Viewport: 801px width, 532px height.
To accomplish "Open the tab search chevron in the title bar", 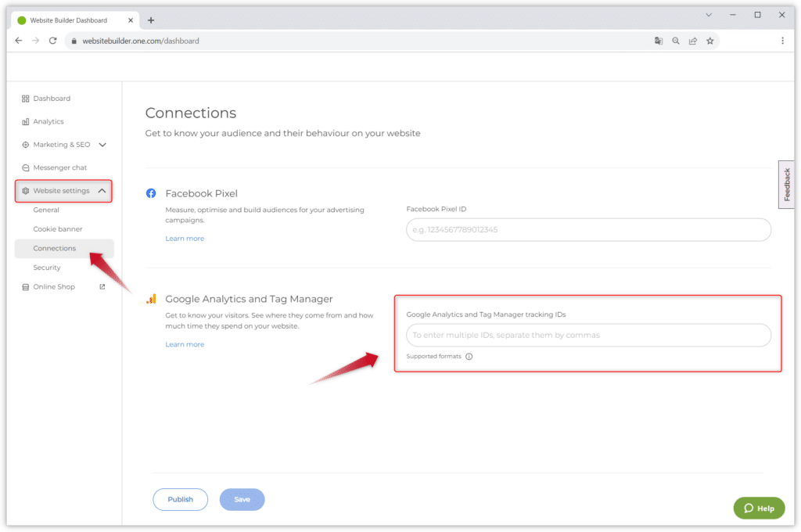I will click(709, 15).
